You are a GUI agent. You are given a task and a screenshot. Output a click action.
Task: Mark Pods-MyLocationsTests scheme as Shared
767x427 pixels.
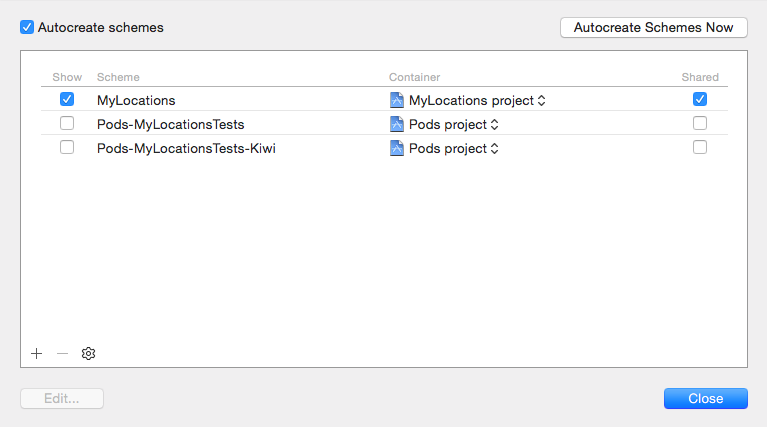coord(700,124)
